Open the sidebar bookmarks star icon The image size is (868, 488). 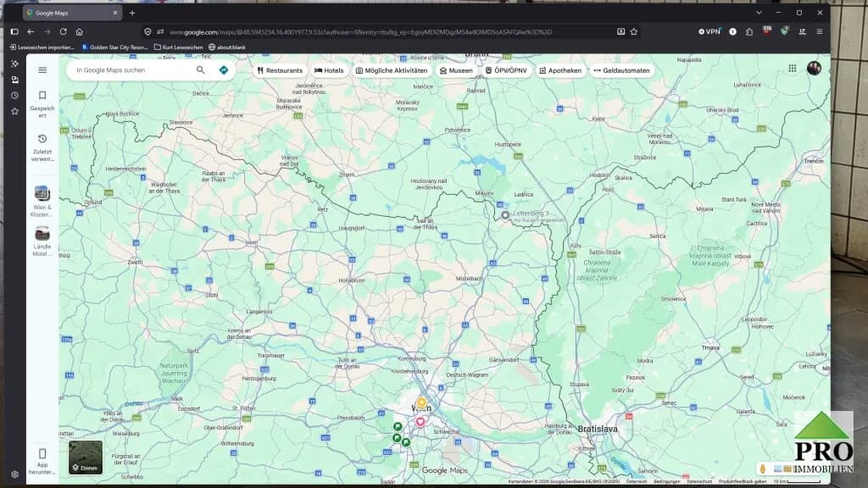pos(15,111)
